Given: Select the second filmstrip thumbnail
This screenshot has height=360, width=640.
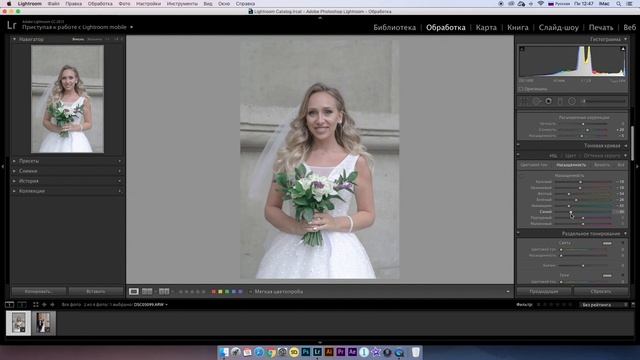Looking at the screenshot, I should pyautogui.click(x=44, y=323).
